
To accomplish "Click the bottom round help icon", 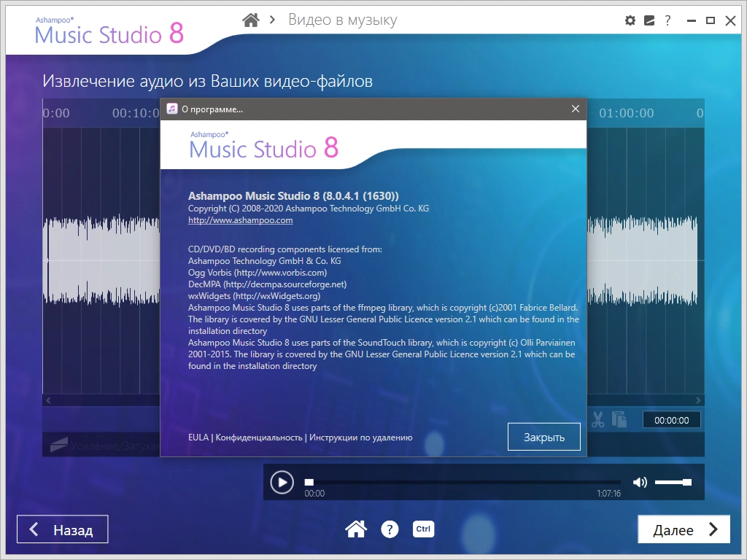I will tap(390, 529).
